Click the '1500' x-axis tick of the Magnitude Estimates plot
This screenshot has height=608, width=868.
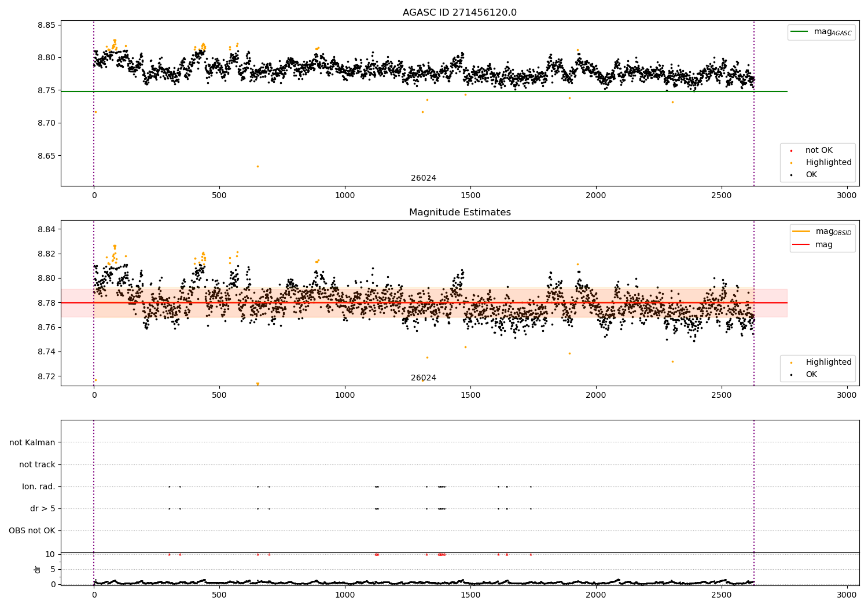[470, 395]
